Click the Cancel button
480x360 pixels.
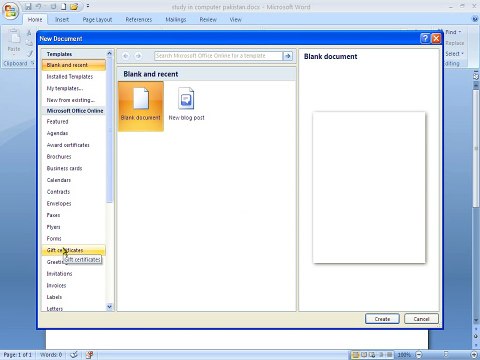[421, 319]
